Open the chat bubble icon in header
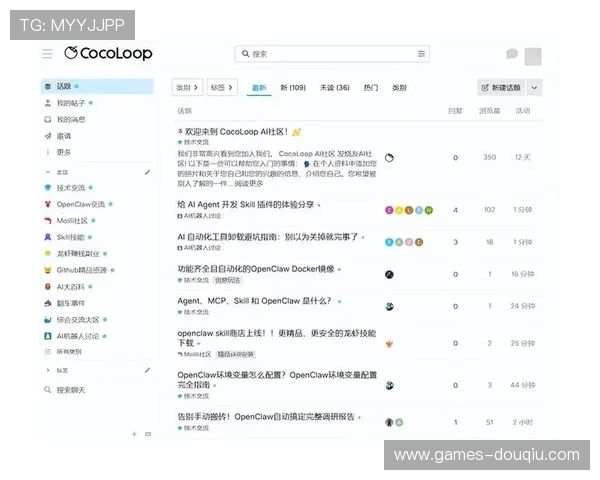This screenshot has height=480, width=600. tap(512, 54)
